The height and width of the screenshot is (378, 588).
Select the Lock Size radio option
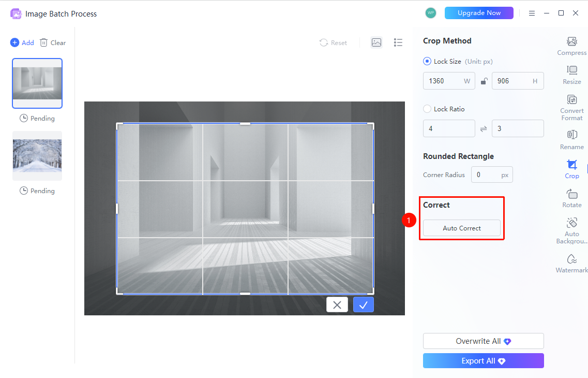[427, 61]
